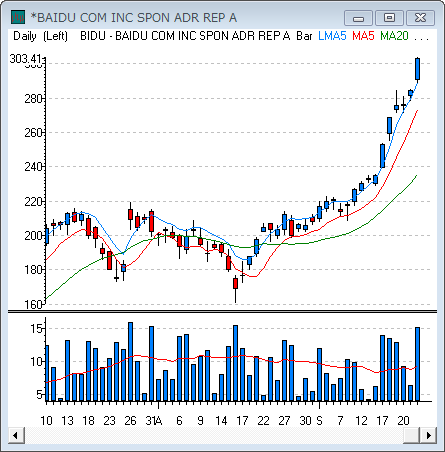Screen dimensions: 445x452
Task: Click date label 20 on time axis
Action: (403, 421)
